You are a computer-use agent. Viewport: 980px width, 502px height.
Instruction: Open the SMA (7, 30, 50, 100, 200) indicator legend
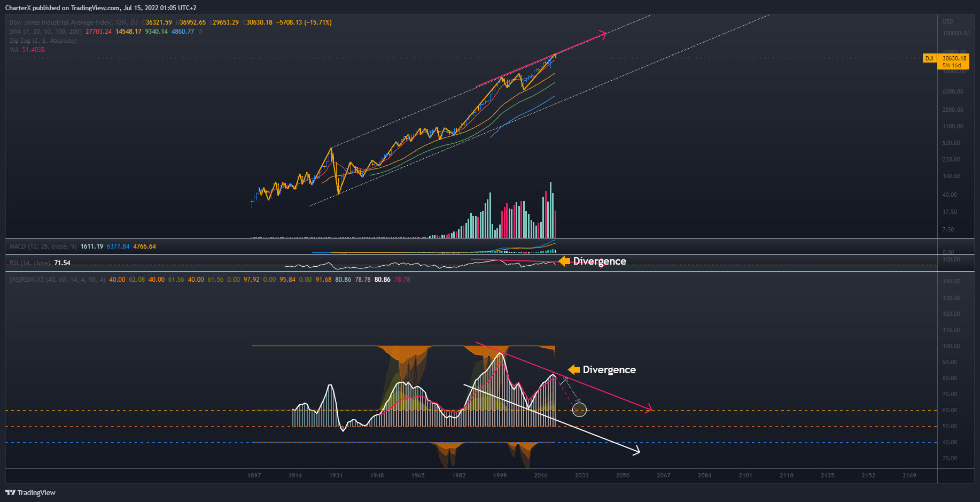click(45, 32)
